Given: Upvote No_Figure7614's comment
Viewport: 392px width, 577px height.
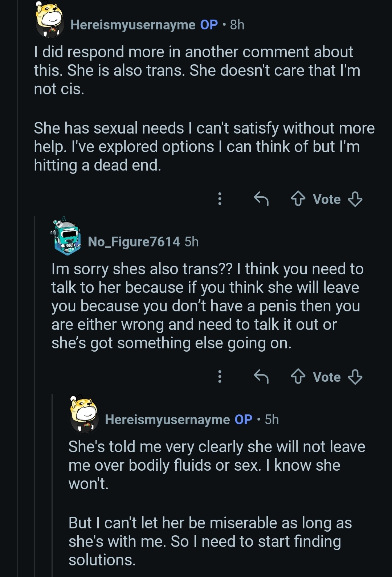Looking at the screenshot, I should click(x=298, y=377).
